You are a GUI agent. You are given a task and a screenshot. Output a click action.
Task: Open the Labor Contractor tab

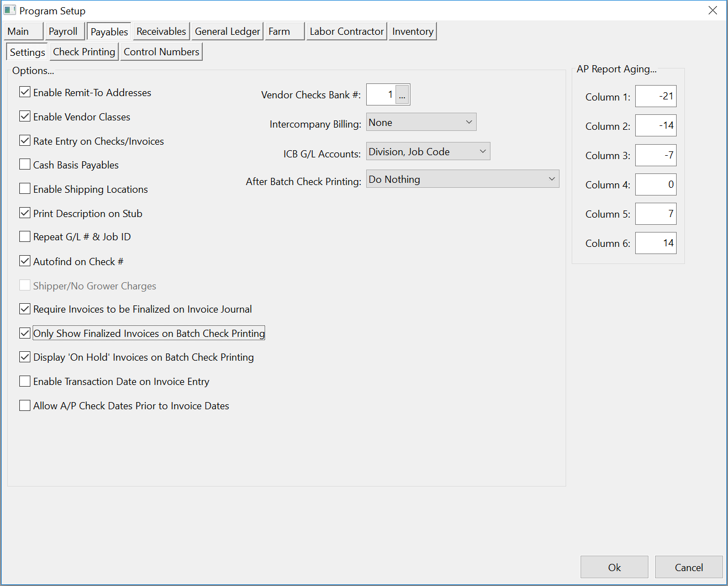tap(346, 31)
